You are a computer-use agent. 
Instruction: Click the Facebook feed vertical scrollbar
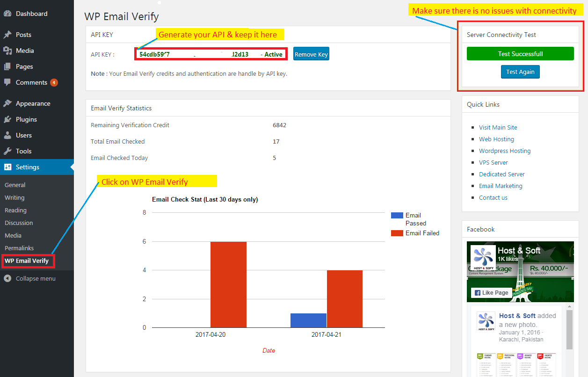click(570, 329)
